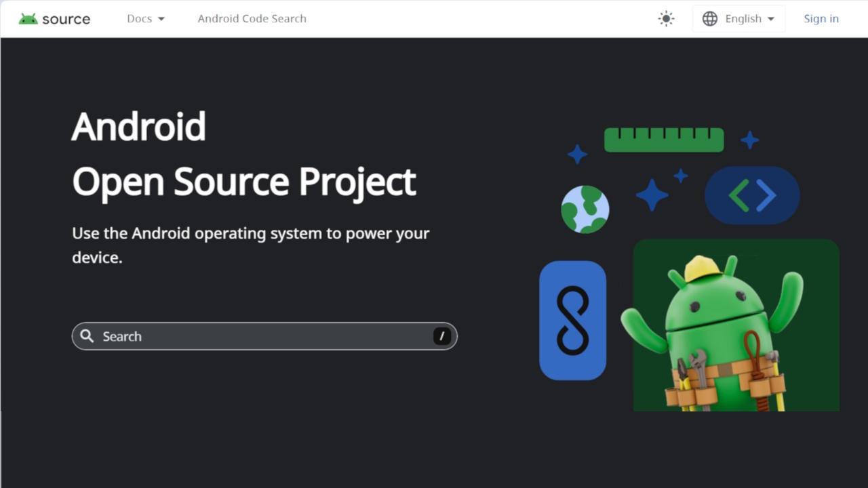Click the Search input field
Screen dimensions: 868x488
[264, 336]
